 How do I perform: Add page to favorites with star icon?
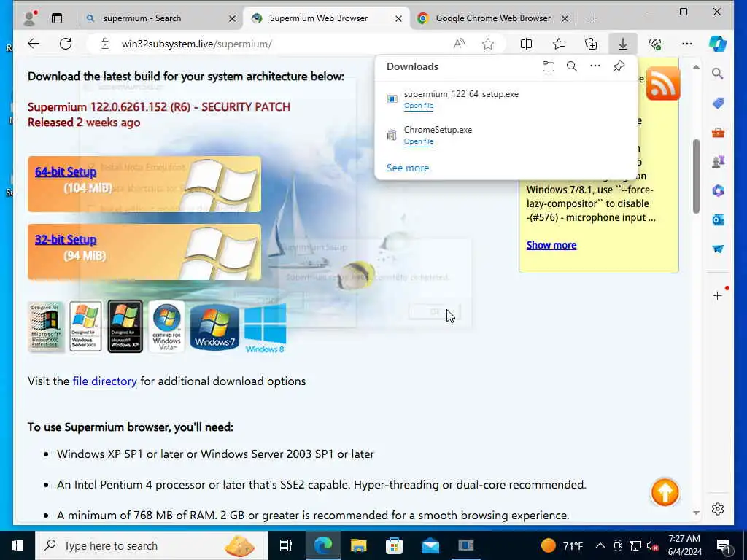[488, 44]
